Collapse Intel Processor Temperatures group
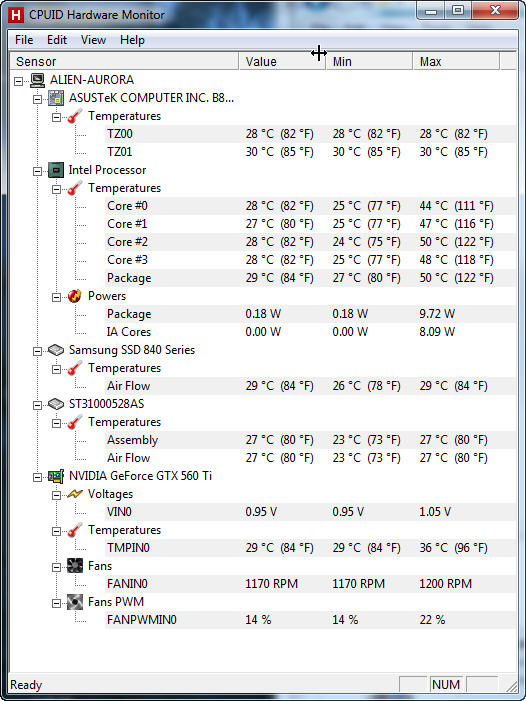This screenshot has width=526, height=701. click(56, 189)
